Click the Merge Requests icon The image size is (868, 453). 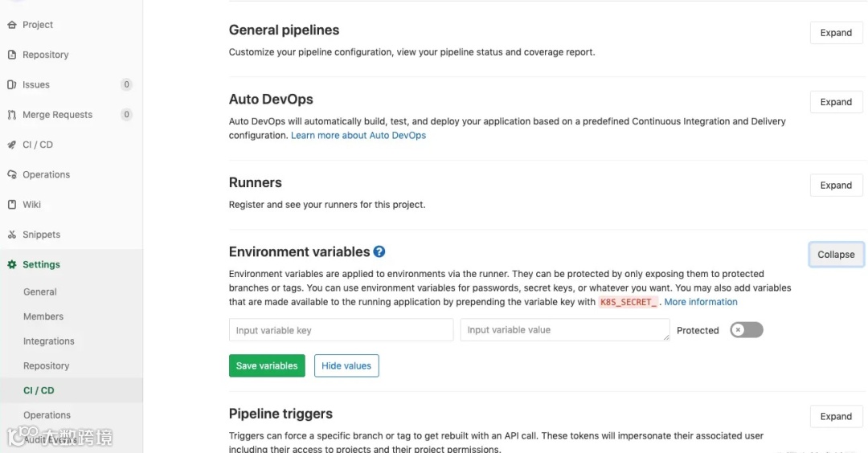pyautogui.click(x=11, y=115)
